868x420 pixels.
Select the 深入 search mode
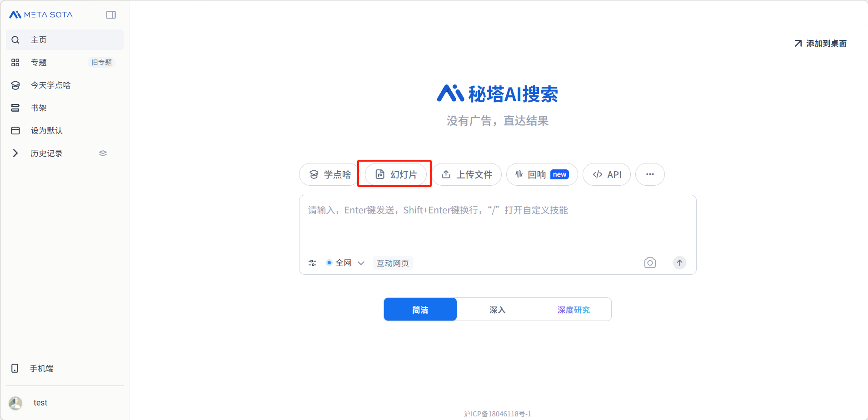coord(497,310)
